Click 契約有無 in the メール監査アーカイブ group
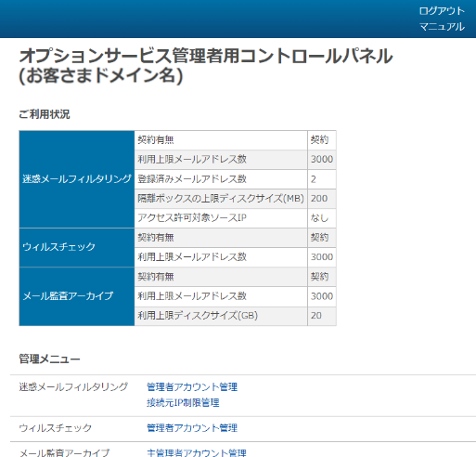 coord(221,277)
